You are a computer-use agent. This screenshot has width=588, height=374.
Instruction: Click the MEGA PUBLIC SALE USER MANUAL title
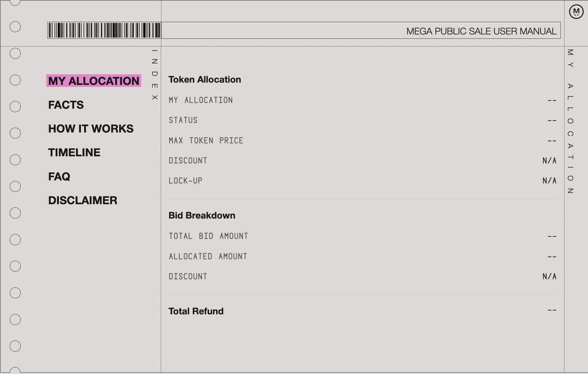[481, 31]
